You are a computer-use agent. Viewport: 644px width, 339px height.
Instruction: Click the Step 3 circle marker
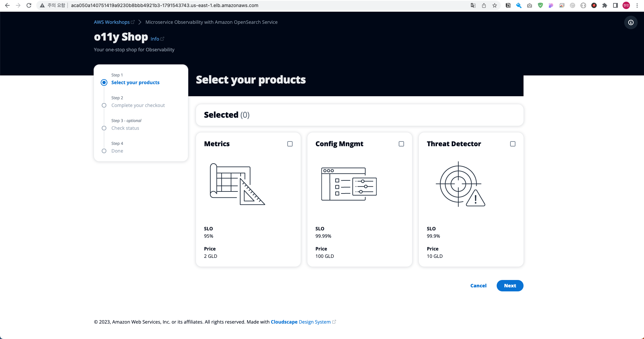104,128
